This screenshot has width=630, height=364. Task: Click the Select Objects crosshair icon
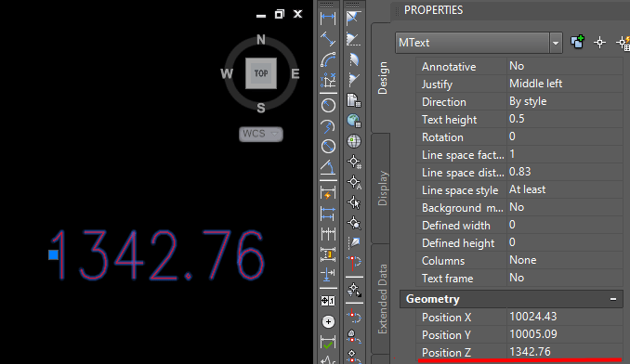599,42
